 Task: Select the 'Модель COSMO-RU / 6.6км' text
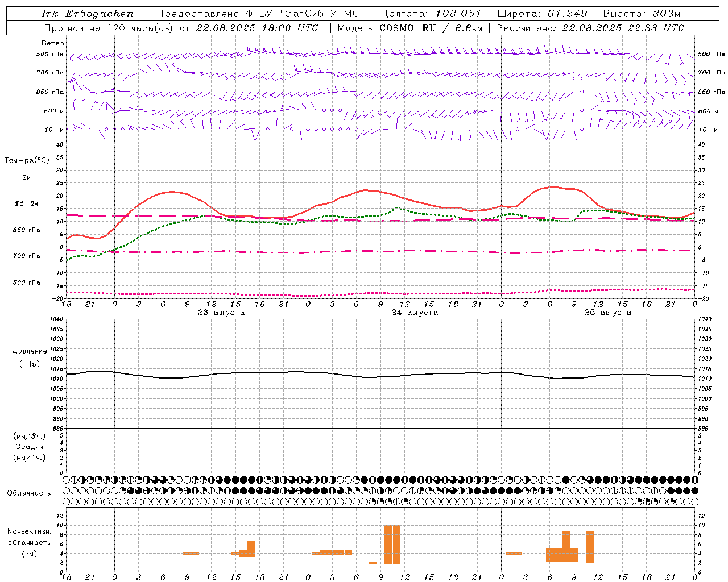pos(410,28)
